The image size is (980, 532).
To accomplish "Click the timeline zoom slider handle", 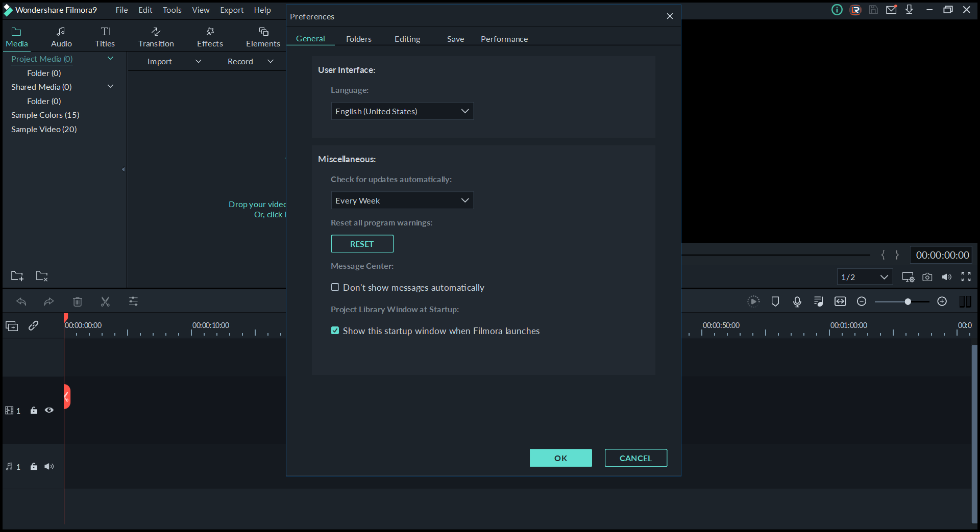I will click(908, 301).
